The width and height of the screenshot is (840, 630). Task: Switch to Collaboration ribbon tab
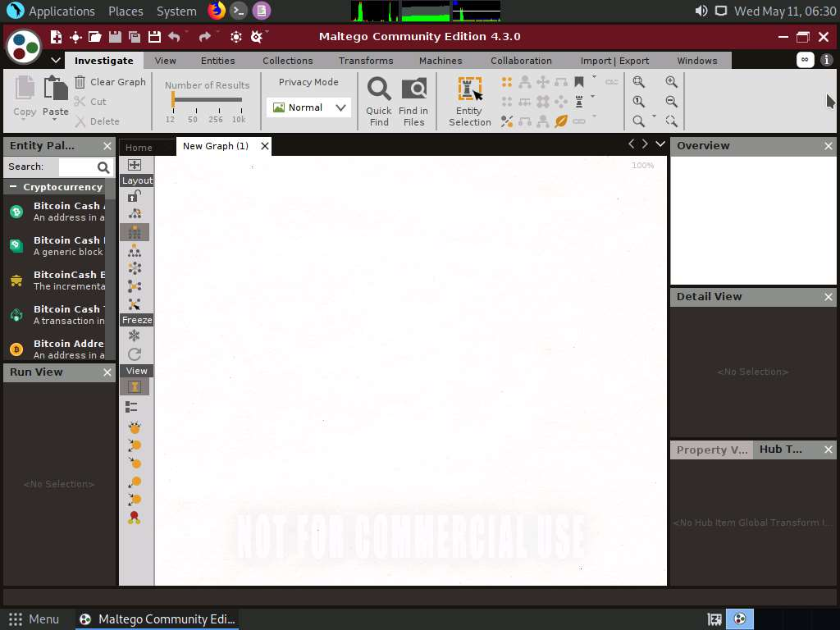521,61
